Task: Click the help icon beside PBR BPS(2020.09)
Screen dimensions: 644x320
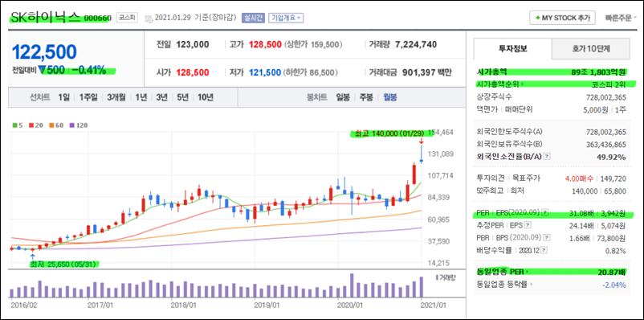Action: pos(547,238)
